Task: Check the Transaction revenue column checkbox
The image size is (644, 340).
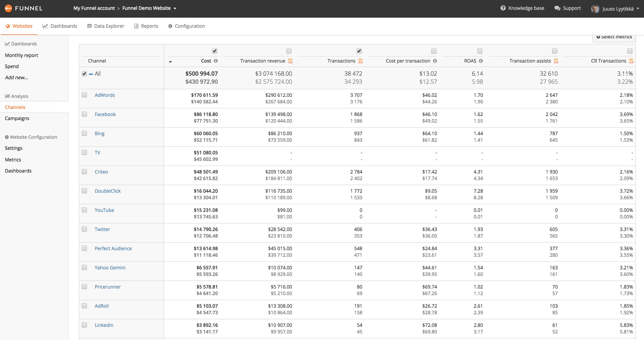Action: (x=289, y=51)
